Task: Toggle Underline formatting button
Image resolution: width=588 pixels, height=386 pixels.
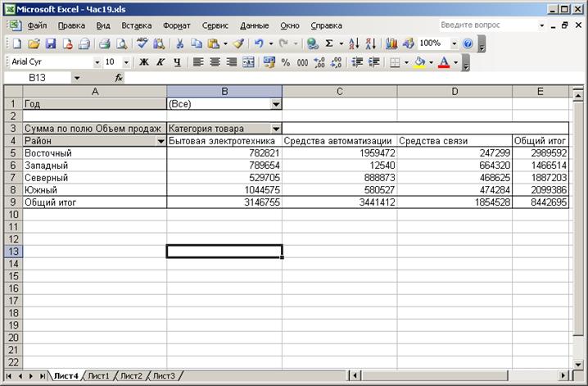Action: (x=178, y=62)
